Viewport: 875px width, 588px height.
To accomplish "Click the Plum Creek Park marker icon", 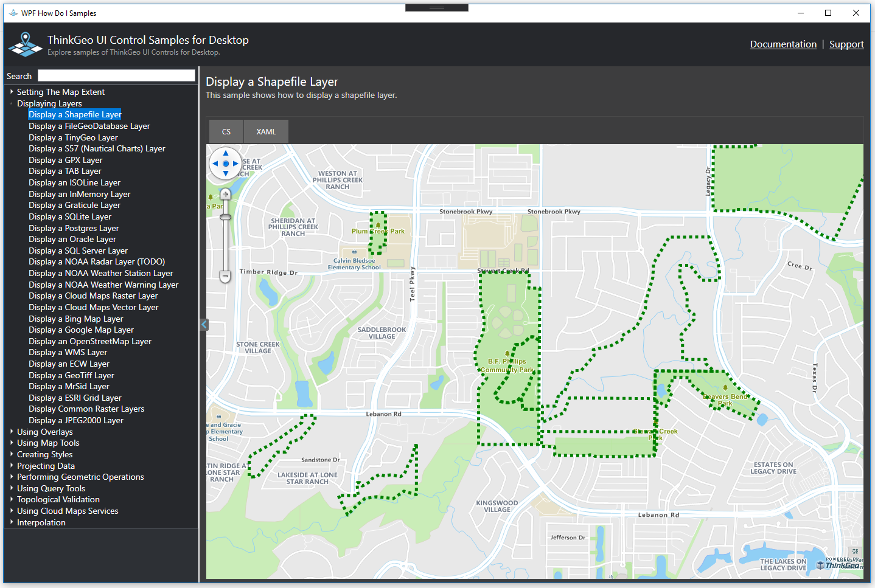I will (x=378, y=225).
